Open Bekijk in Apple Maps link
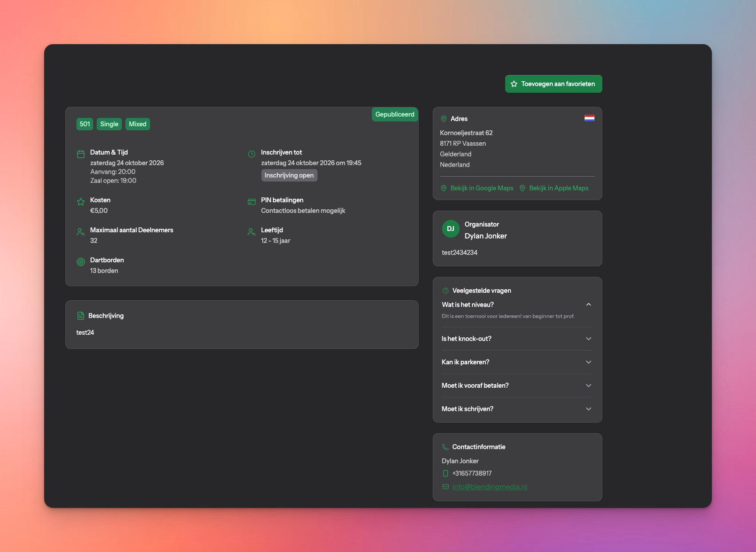756x552 pixels. (559, 188)
